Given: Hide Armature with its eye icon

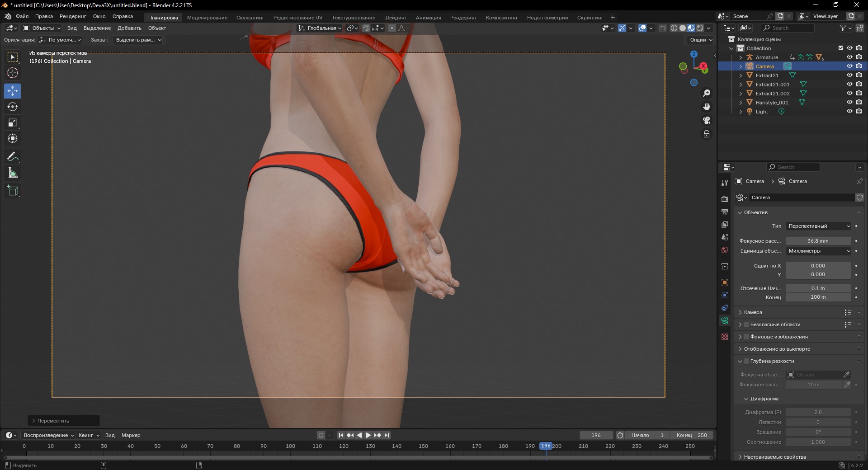Looking at the screenshot, I should pos(849,57).
